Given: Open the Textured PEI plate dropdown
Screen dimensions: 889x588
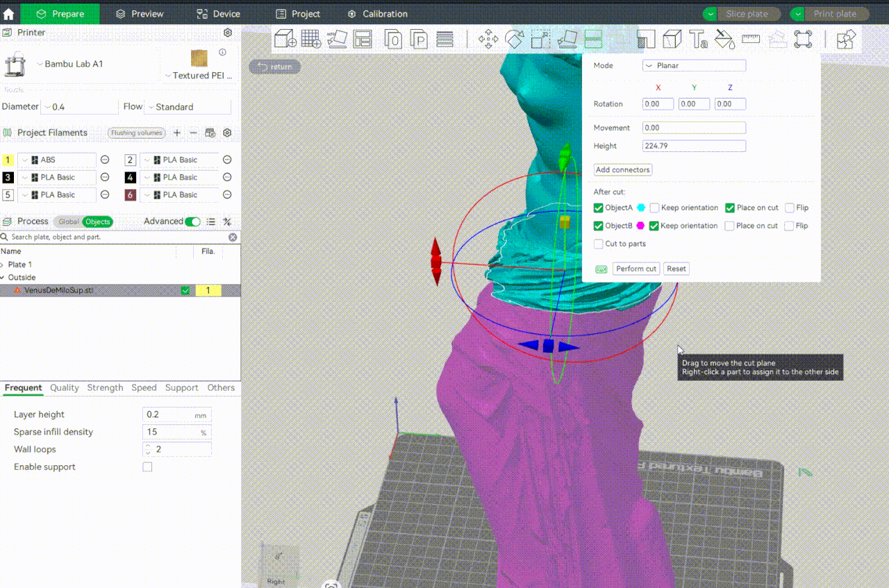Looking at the screenshot, I should pyautogui.click(x=199, y=76).
